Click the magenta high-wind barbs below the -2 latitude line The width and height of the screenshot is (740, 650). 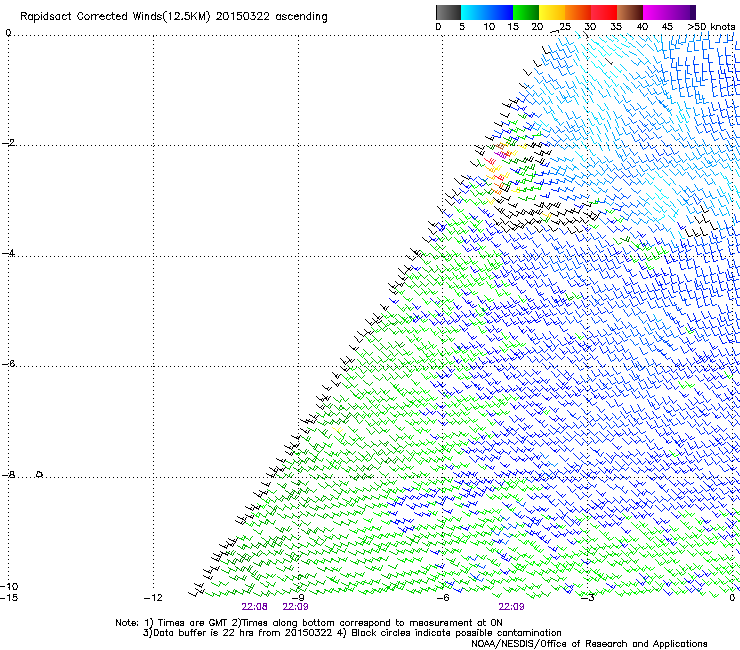pos(503,153)
